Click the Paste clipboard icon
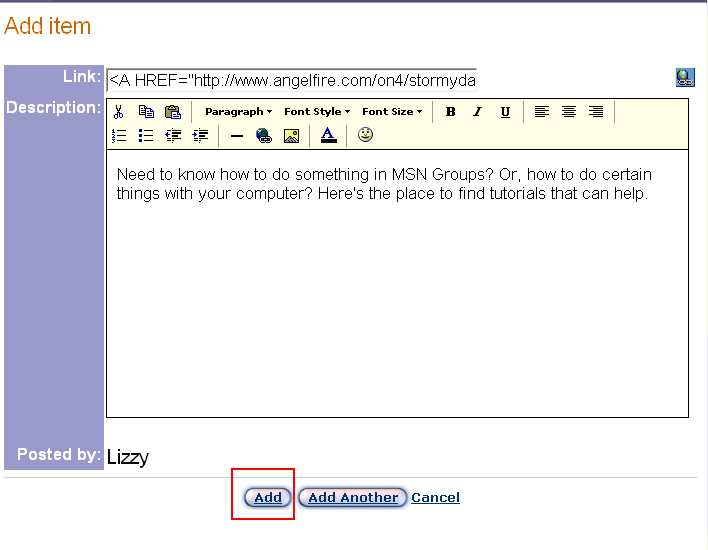The width and height of the screenshot is (708, 550). (173, 112)
